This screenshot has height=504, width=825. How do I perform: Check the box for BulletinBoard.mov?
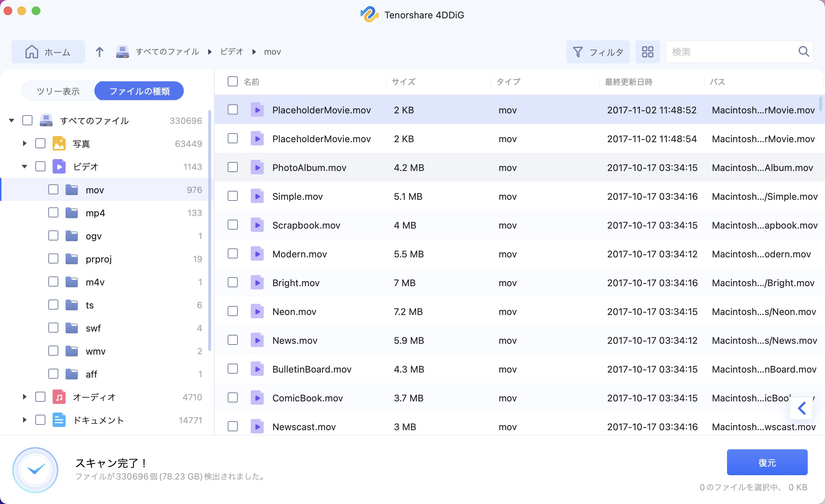[x=233, y=369]
